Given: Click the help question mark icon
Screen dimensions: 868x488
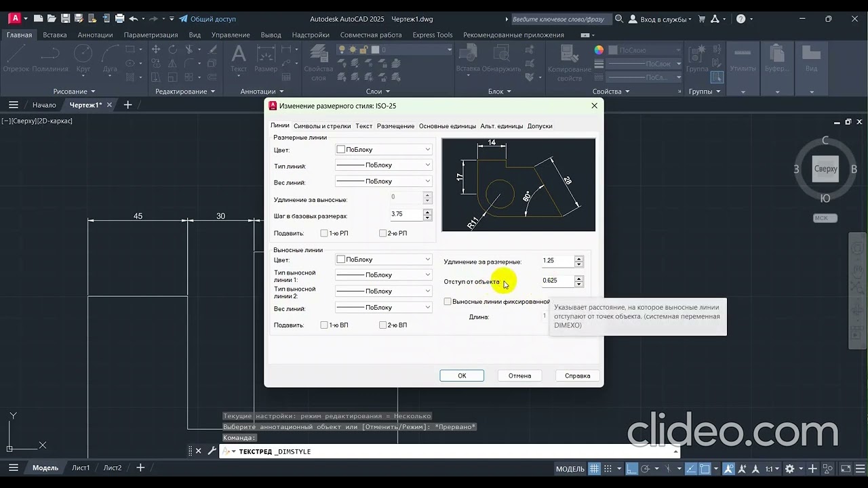Looking at the screenshot, I should tap(741, 19).
